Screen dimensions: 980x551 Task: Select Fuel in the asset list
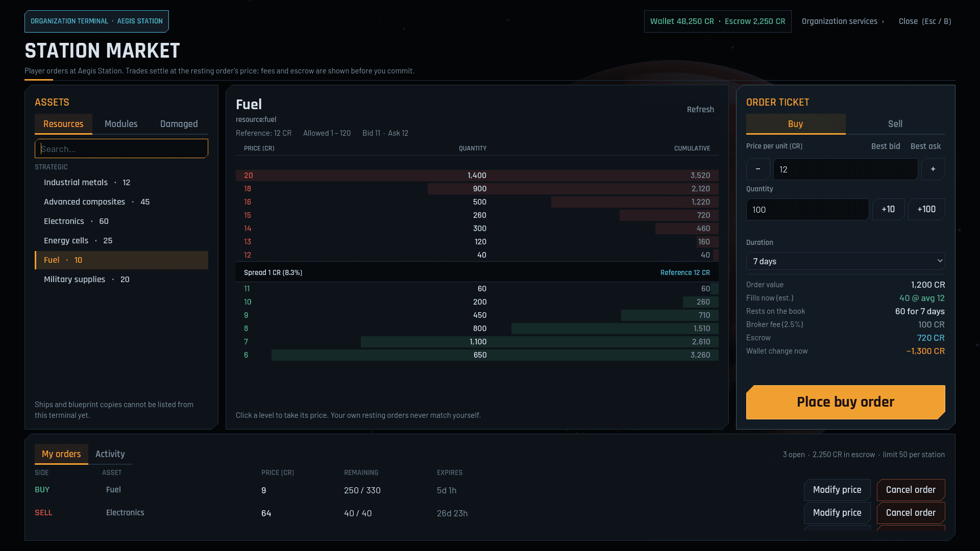[121, 260]
